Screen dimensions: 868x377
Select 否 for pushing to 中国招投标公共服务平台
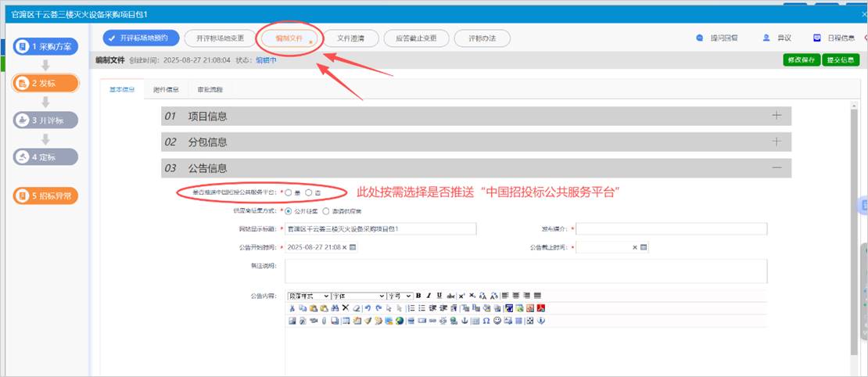(309, 192)
